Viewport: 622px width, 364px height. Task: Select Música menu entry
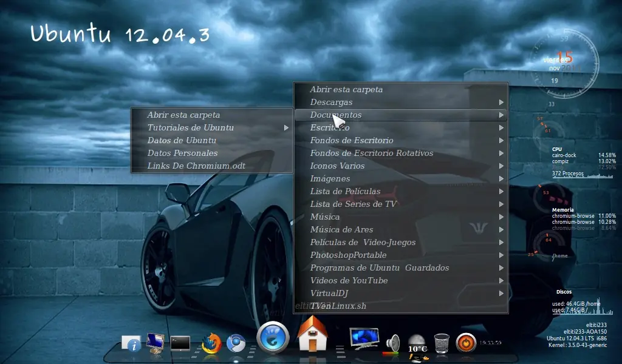pos(401,217)
